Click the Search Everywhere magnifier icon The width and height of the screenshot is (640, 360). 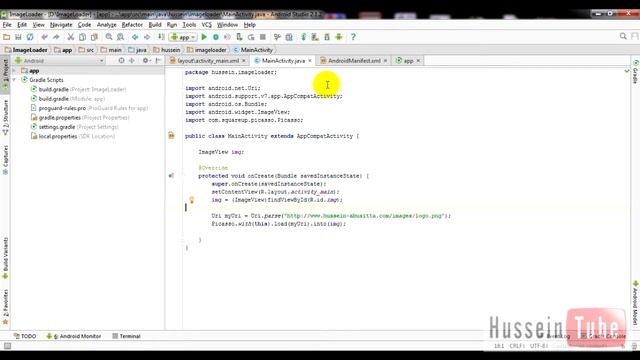point(623,36)
